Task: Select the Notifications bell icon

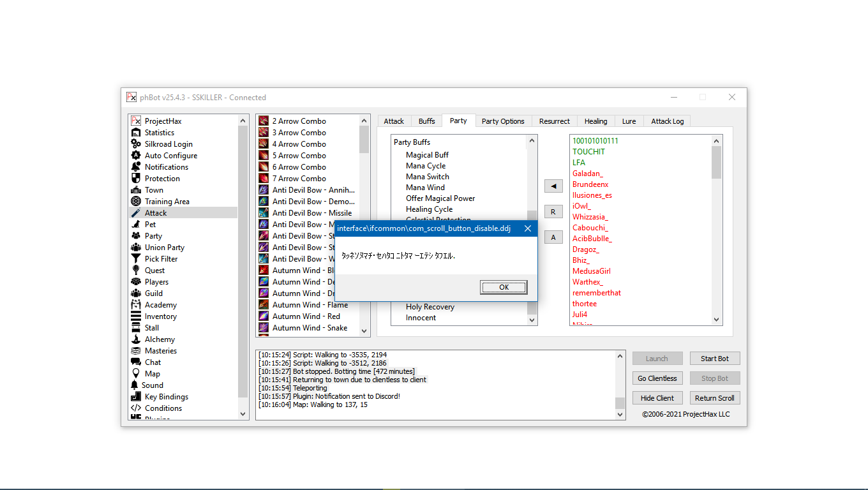Action: pos(135,167)
